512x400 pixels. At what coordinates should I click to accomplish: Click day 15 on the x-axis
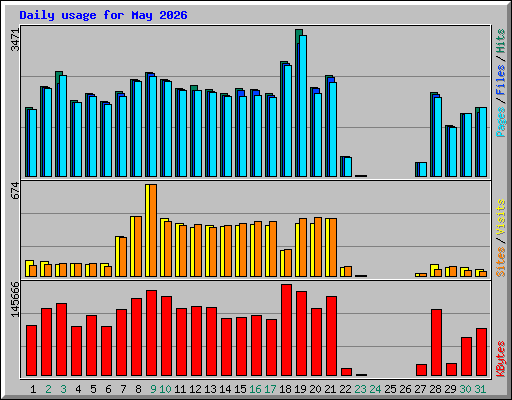[x=240, y=389]
